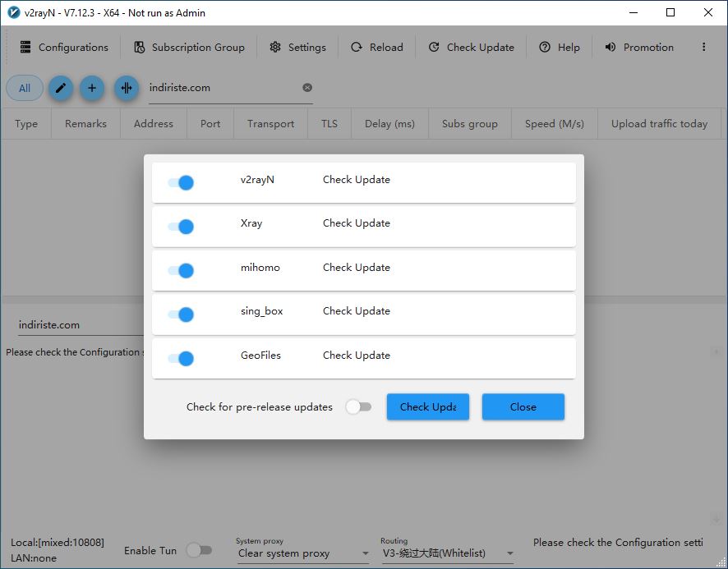Toggle the v2rayN update switch

click(x=181, y=182)
